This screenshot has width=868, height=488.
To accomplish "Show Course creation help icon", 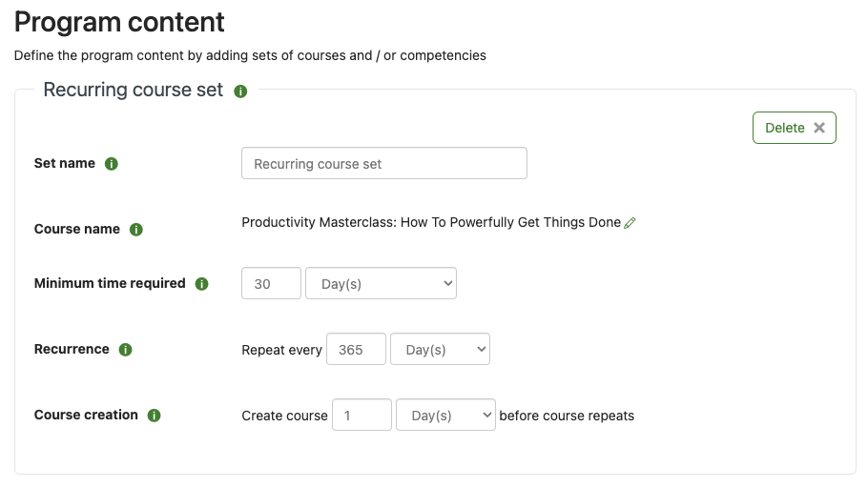I will coord(154,416).
